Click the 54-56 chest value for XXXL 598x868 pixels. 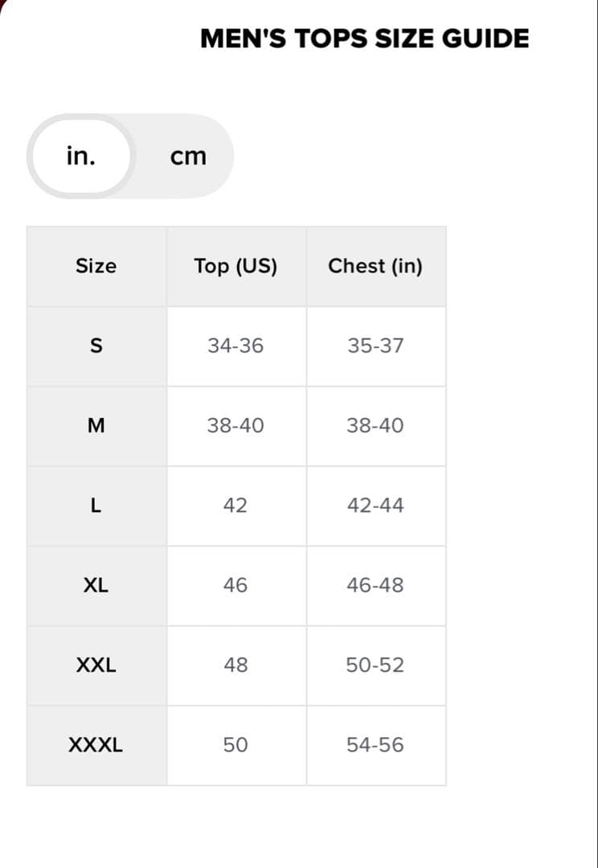[375, 744]
